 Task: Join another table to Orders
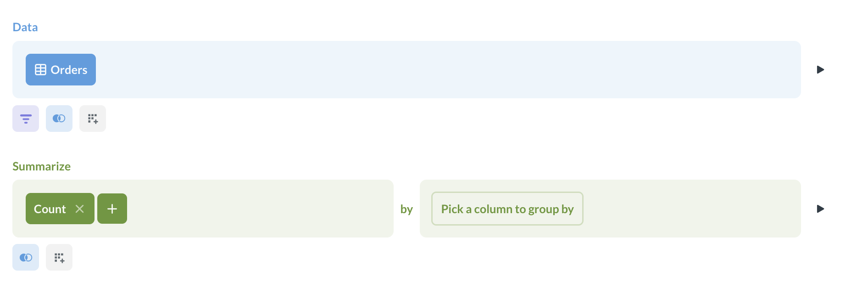click(x=59, y=118)
